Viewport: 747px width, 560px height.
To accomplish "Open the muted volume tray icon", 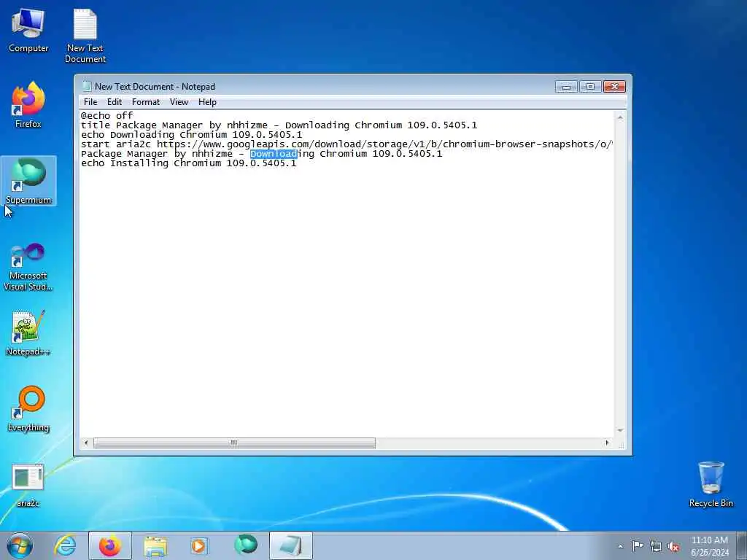I will click(x=673, y=546).
